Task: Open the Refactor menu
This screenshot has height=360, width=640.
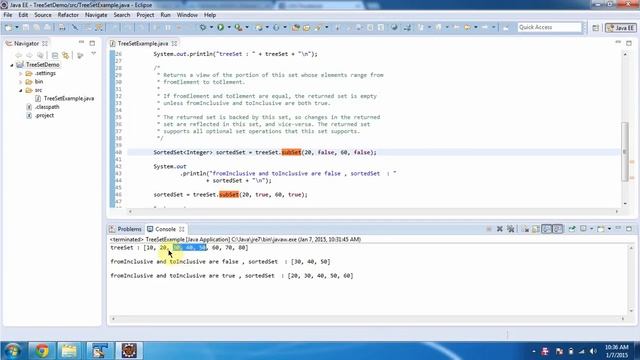Action: coord(68,15)
